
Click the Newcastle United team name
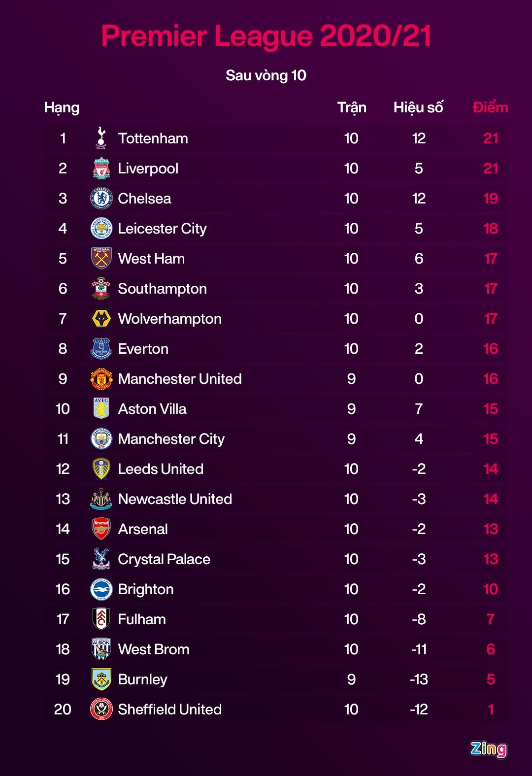click(175, 499)
